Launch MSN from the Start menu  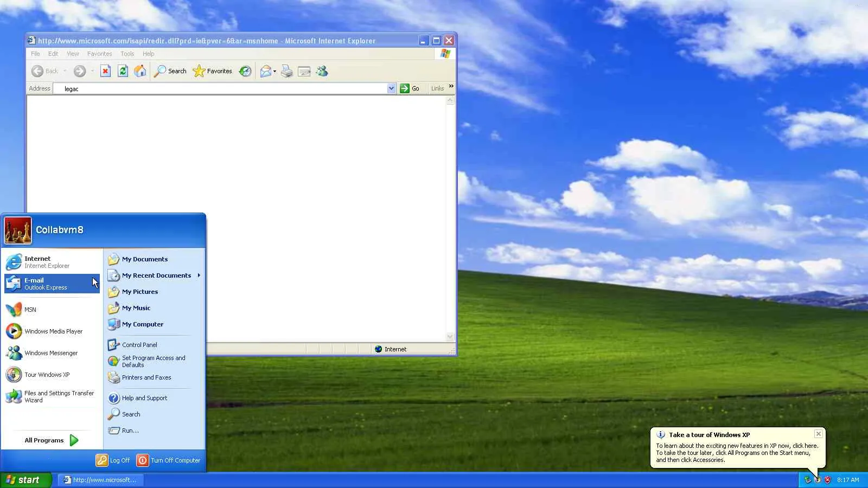(52, 310)
